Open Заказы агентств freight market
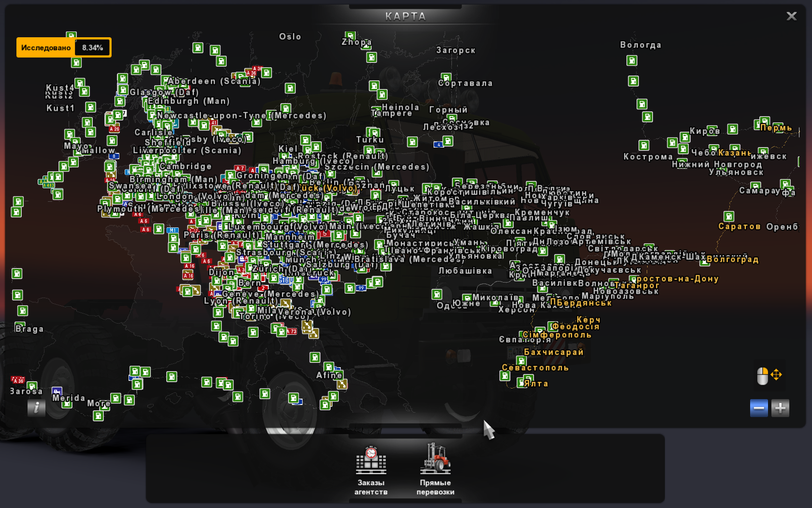Viewport: 812px width, 508px height. pyautogui.click(x=371, y=471)
